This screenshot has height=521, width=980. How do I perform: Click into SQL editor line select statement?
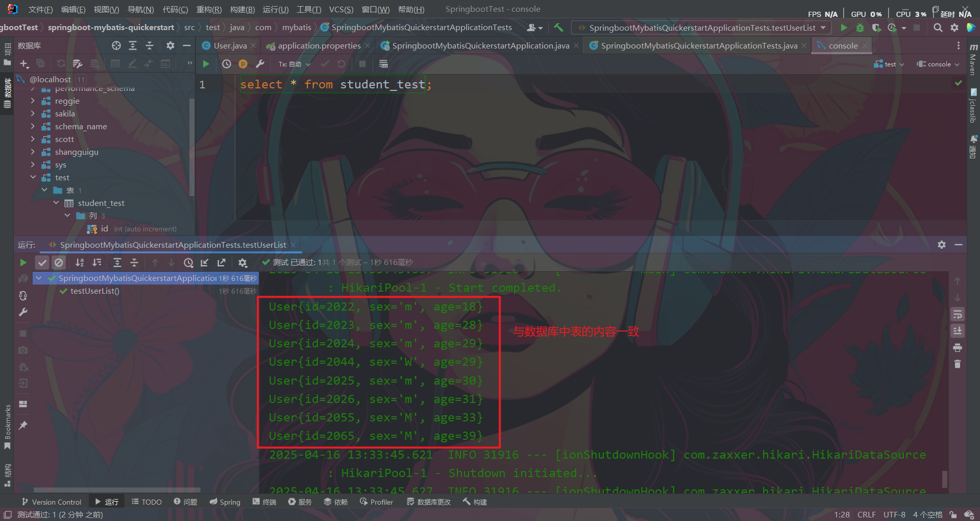click(336, 84)
